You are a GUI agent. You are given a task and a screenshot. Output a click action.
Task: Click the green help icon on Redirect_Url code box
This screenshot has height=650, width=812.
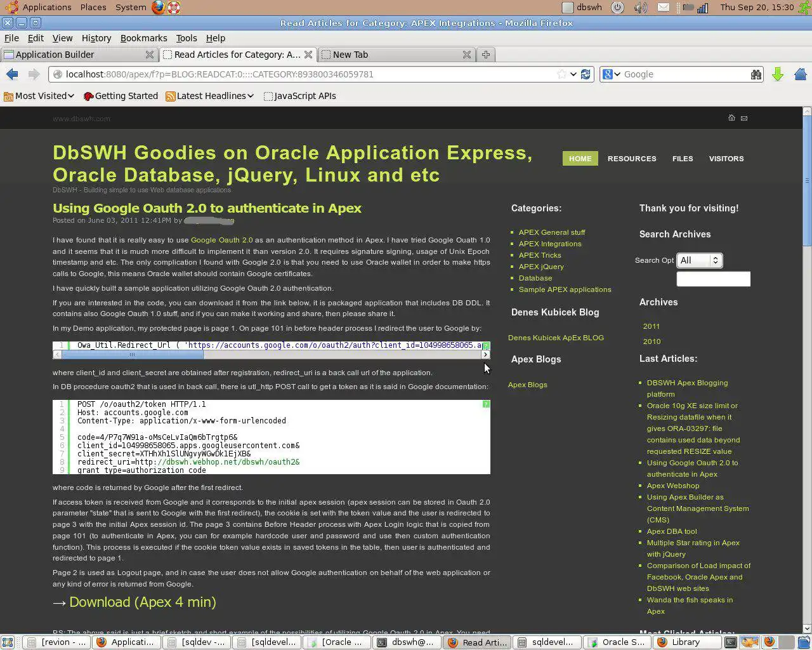pyautogui.click(x=486, y=345)
